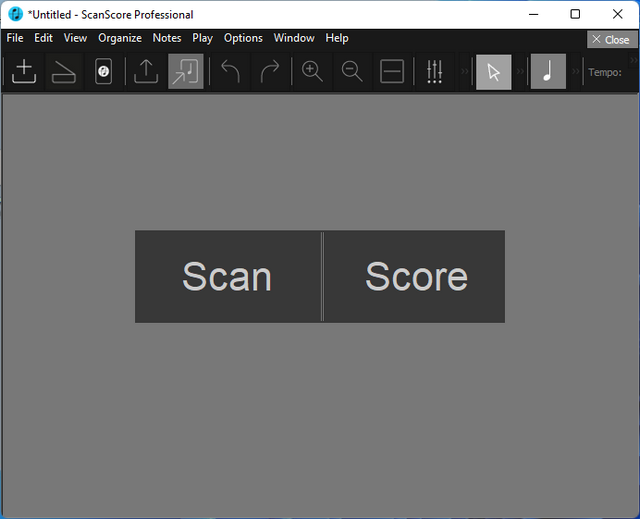Toggle the quarter note input tool
Screen dimensions: 640x519
[547, 72]
